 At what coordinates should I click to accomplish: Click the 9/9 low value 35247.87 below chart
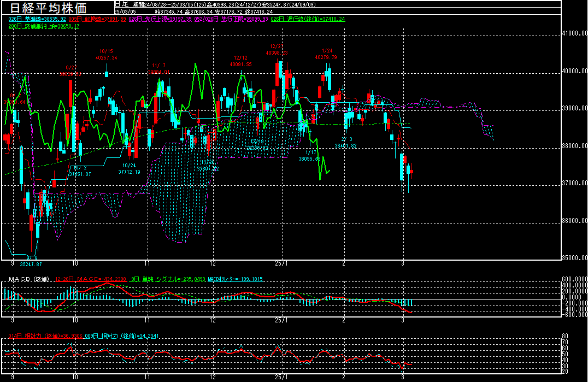[31, 264]
